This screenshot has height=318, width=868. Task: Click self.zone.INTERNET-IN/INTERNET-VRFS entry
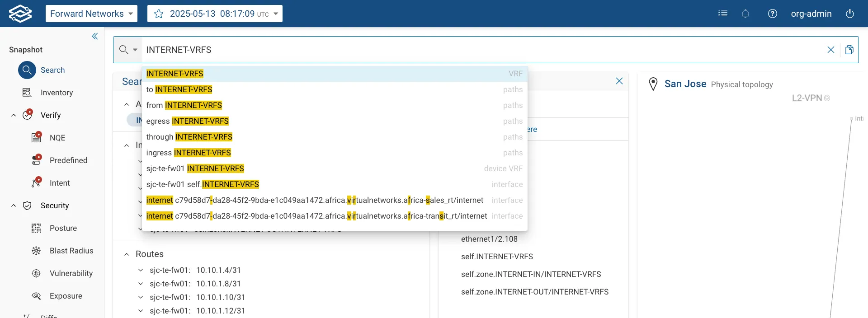[x=531, y=274]
